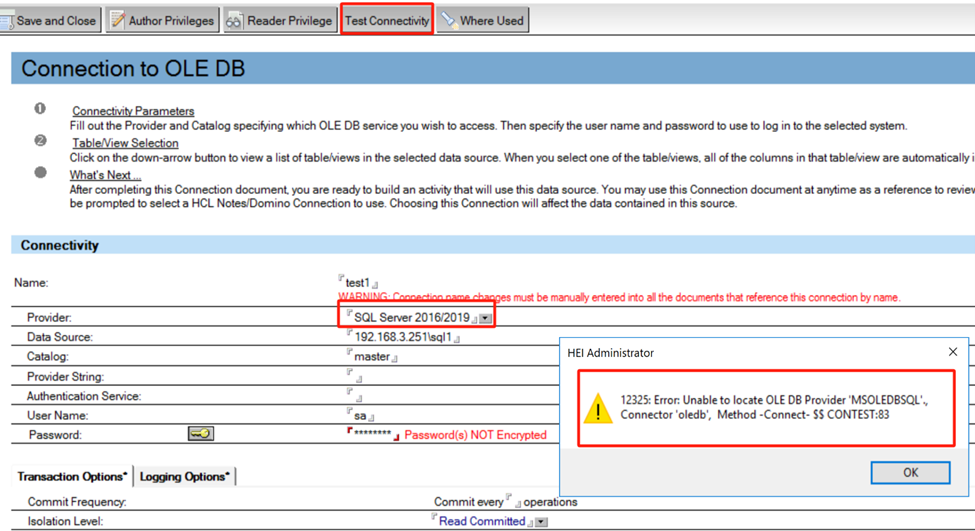Select the Transaction Options tab

72,476
